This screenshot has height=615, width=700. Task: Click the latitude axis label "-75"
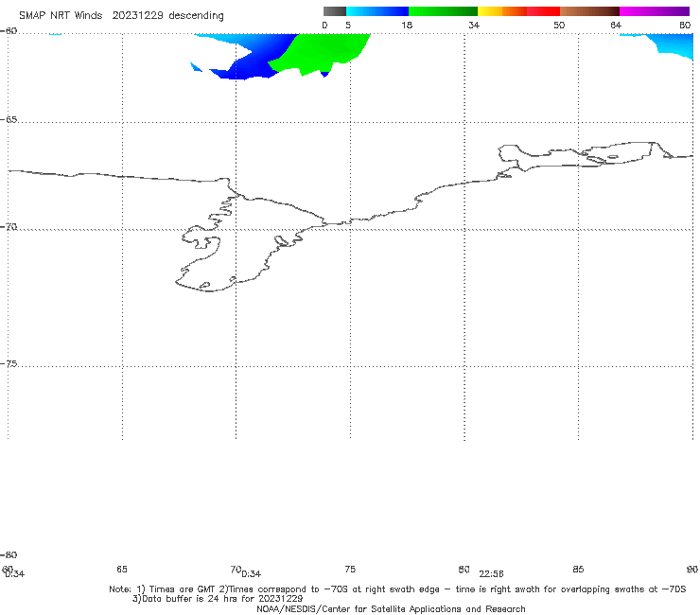coord(9,364)
